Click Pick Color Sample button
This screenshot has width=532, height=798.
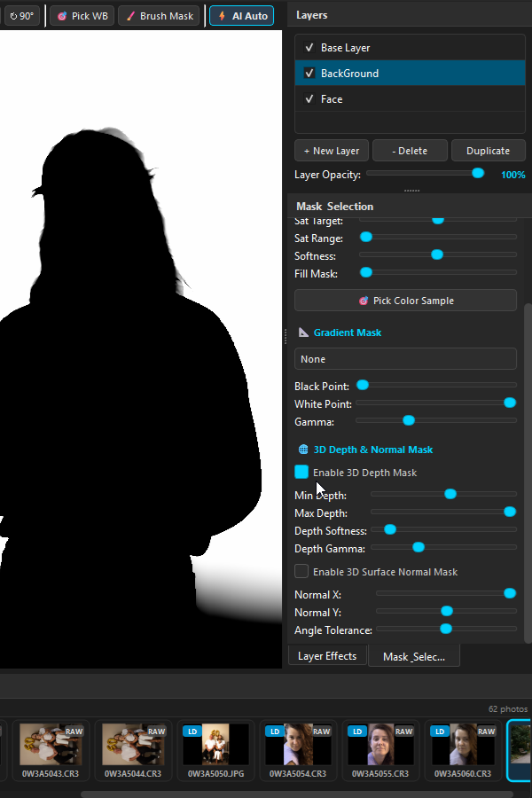[x=405, y=301]
